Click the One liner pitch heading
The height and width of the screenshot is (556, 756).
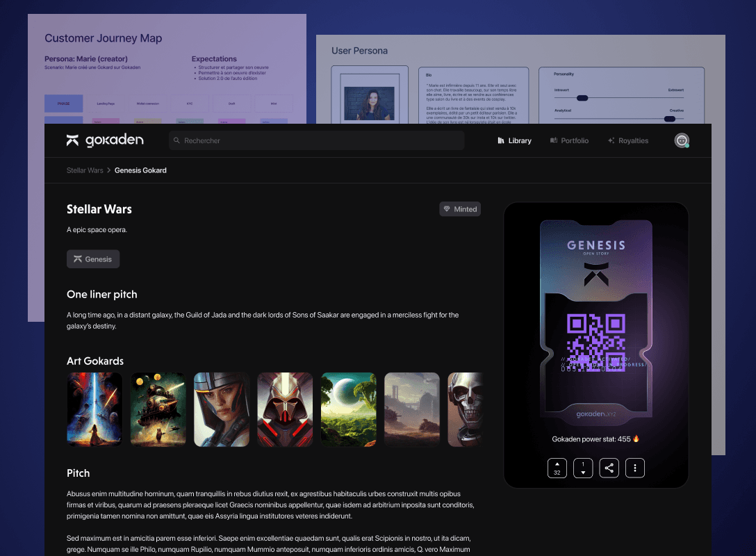(x=101, y=294)
